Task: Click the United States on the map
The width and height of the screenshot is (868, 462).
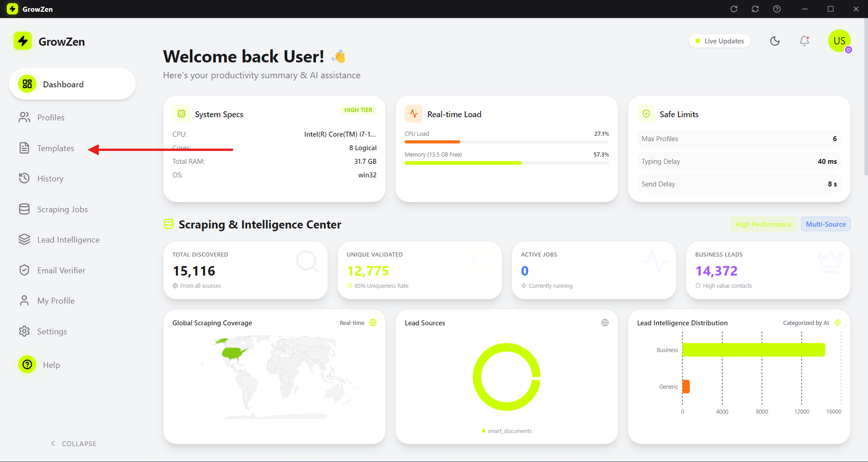Action: click(x=233, y=353)
